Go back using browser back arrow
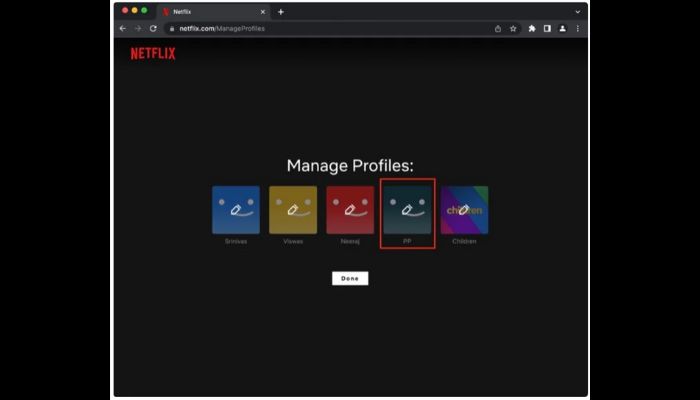The image size is (700, 400). click(123, 28)
